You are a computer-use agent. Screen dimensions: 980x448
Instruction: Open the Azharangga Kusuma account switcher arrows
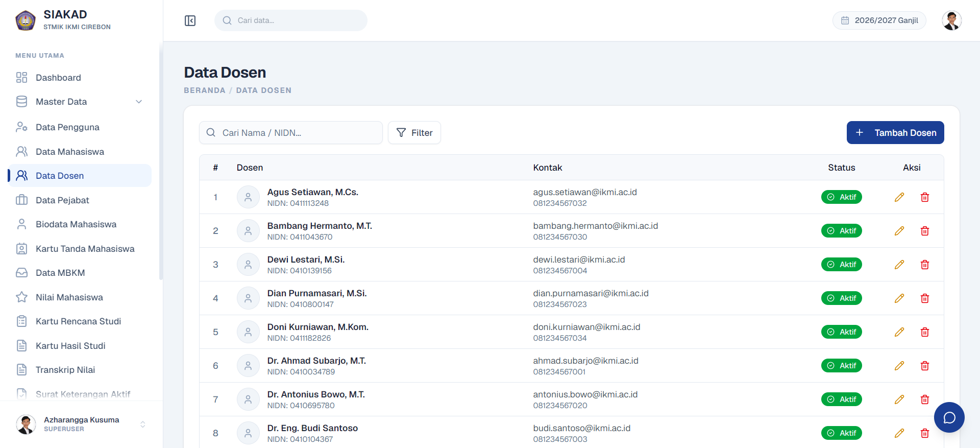143,425
